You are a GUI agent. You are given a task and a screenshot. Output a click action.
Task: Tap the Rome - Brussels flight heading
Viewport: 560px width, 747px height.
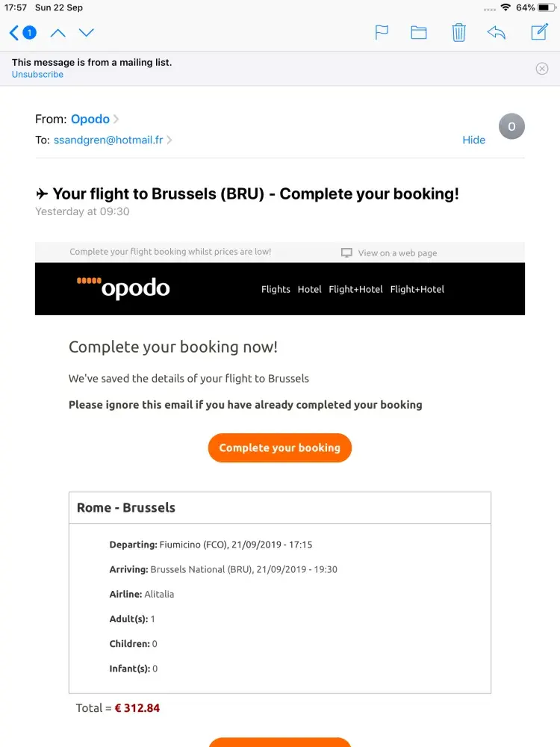pyautogui.click(x=126, y=508)
